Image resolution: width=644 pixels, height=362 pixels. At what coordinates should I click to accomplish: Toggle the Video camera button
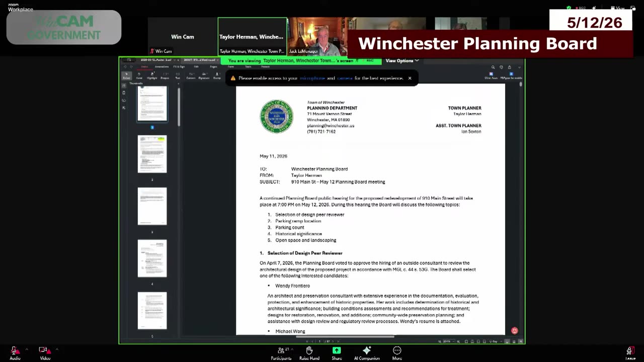[x=45, y=353]
